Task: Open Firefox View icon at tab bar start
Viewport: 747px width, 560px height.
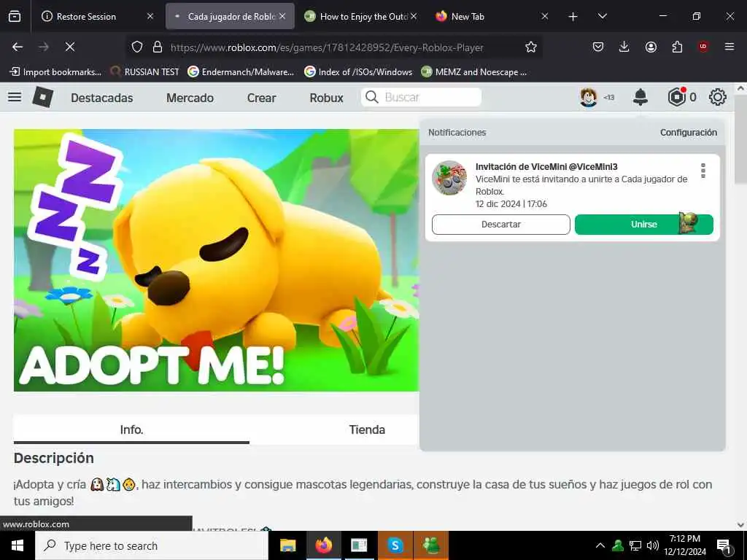Action: pos(15,16)
